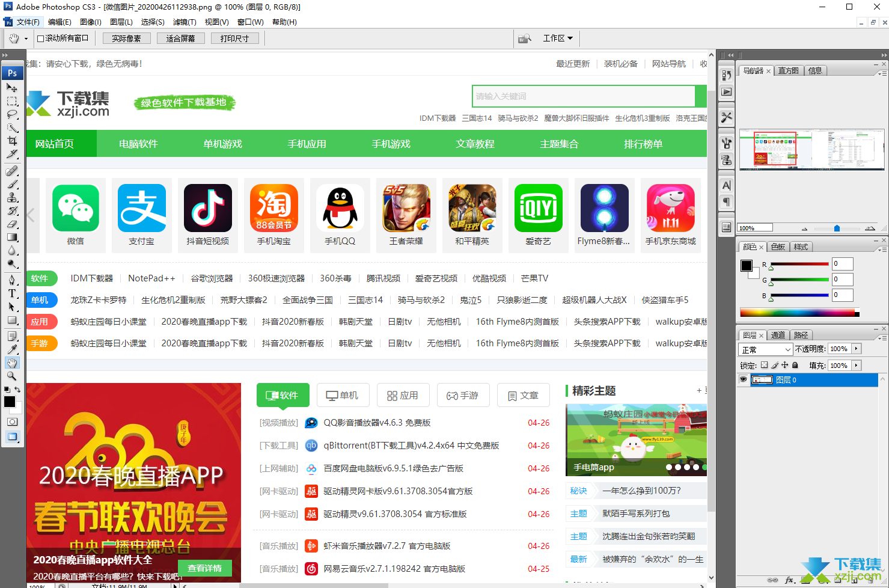Open the Character panel icon
The width and height of the screenshot is (889, 588).
(x=727, y=186)
